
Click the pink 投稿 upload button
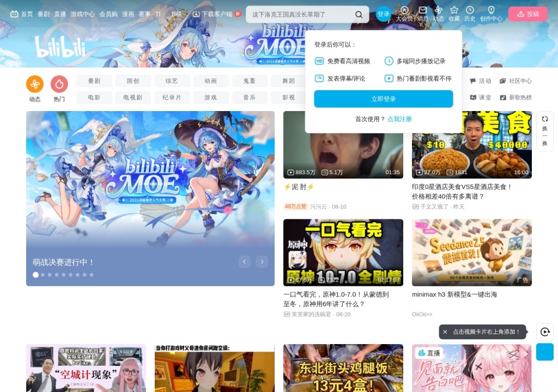point(527,14)
